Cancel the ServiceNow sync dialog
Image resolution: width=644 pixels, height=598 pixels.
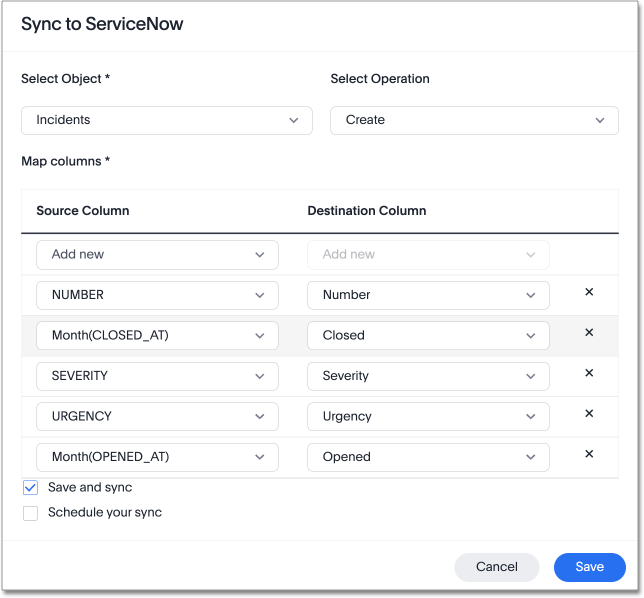496,567
